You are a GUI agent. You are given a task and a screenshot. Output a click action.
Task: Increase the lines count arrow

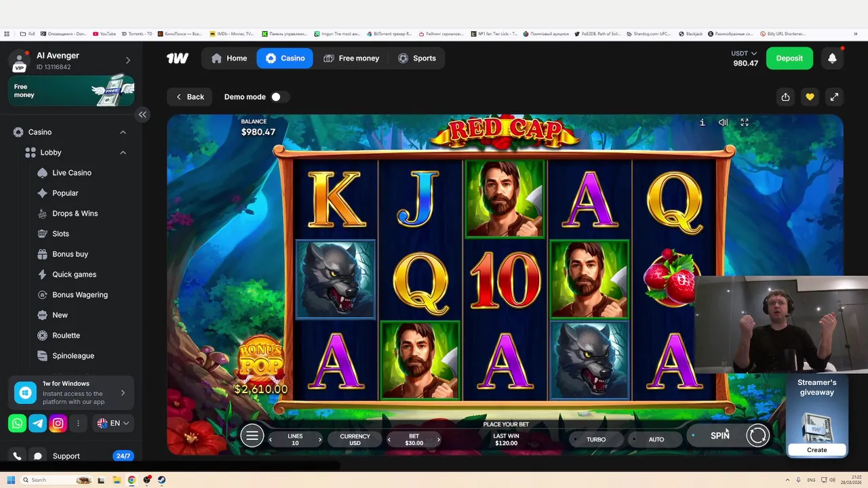(320, 440)
